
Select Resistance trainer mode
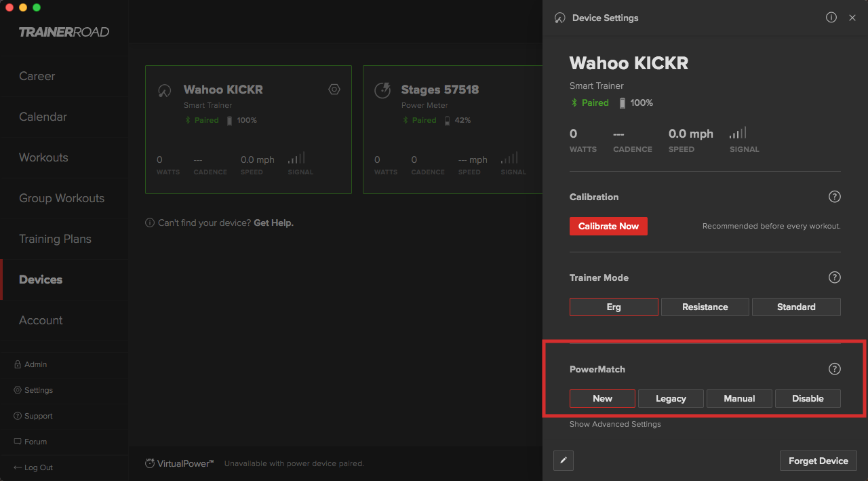[x=705, y=307]
